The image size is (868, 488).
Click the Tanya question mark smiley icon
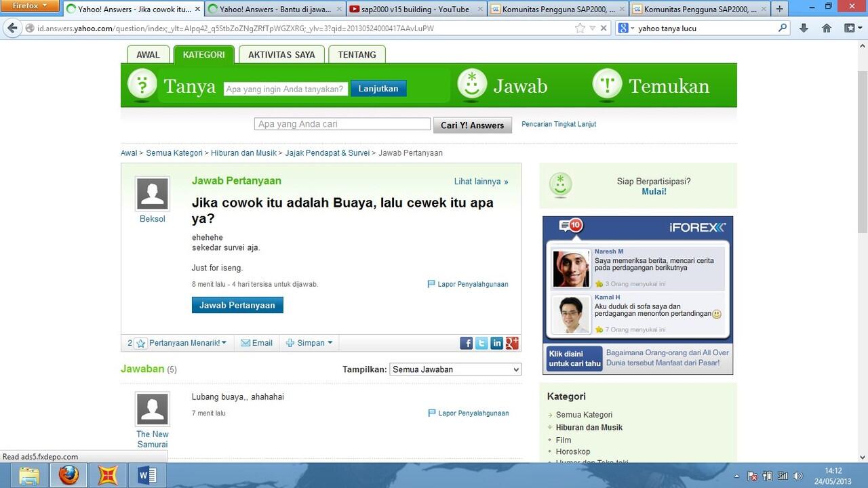coord(142,85)
